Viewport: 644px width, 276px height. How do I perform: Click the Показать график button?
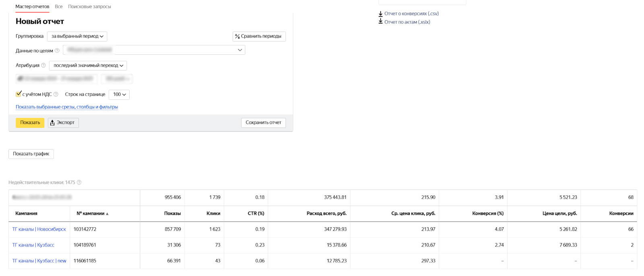[31, 154]
